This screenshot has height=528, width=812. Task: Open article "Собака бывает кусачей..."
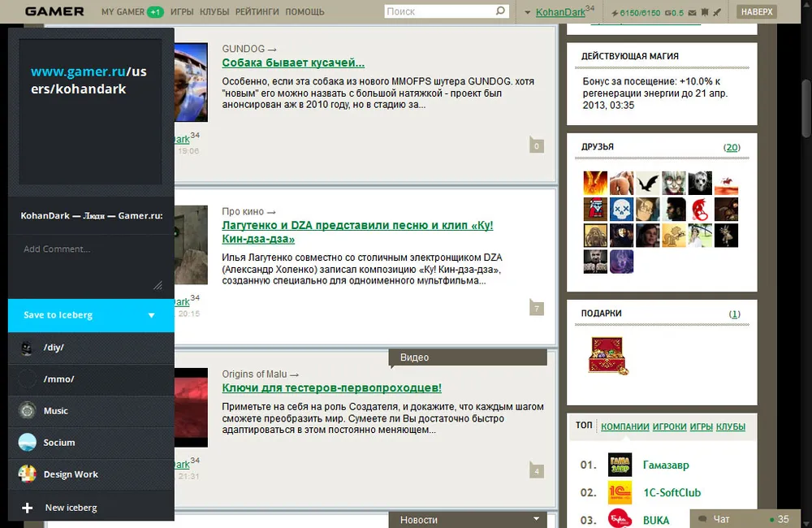pyautogui.click(x=293, y=63)
